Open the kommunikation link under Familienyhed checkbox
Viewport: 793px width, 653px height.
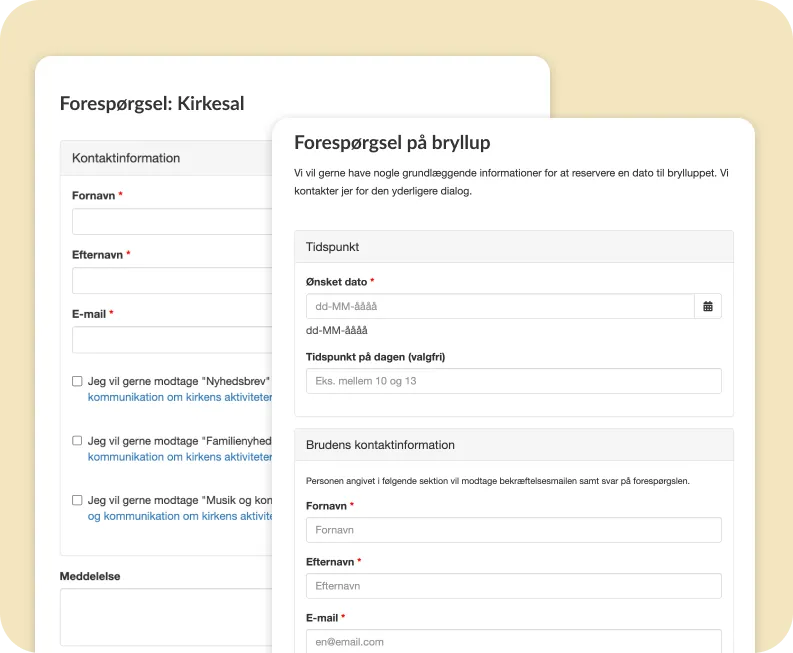pyautogui.click(x=180, y=457)
